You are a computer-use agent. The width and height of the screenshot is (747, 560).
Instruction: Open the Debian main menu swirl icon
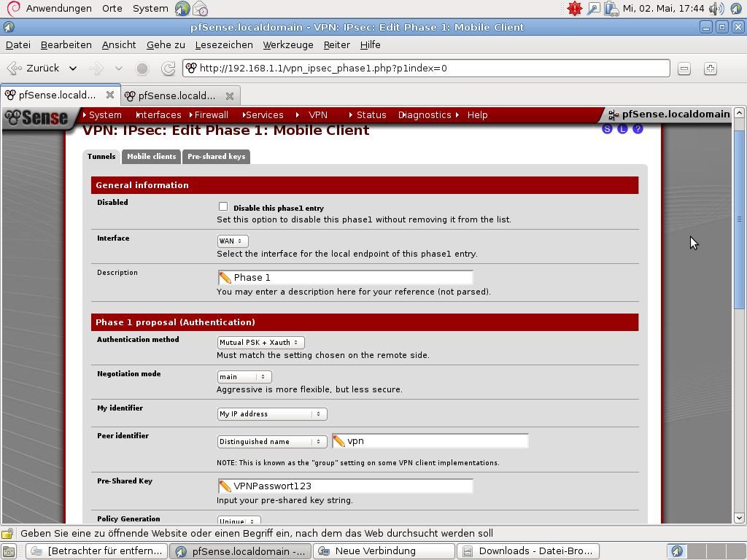[x=14, y=8]
